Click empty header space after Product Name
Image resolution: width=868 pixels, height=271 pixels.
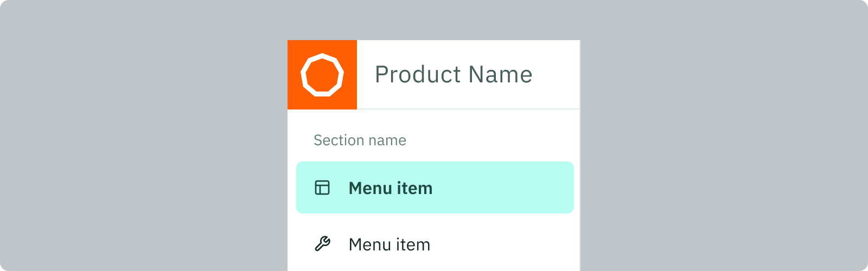click(556, 74)
